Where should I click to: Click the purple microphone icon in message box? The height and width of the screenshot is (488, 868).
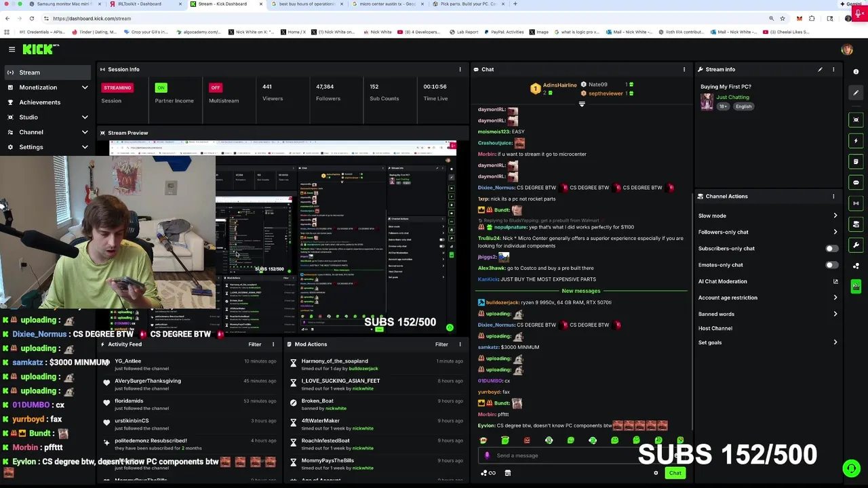pyautogui.click(x=486, y=455)
